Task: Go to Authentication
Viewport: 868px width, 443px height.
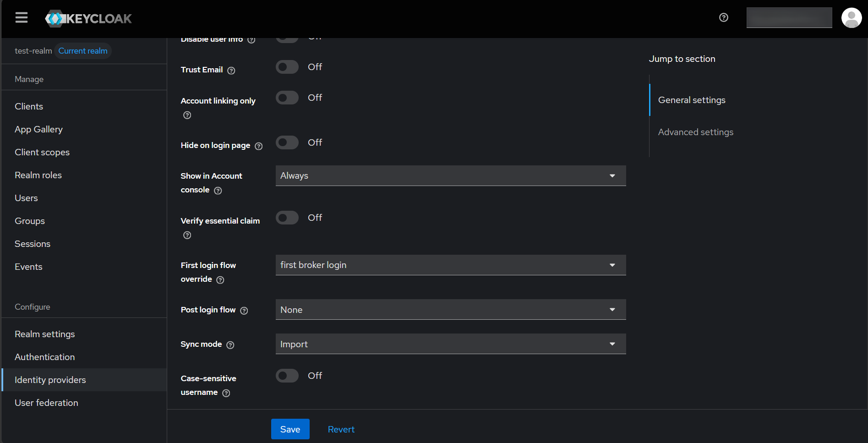Action: (84, 357)
